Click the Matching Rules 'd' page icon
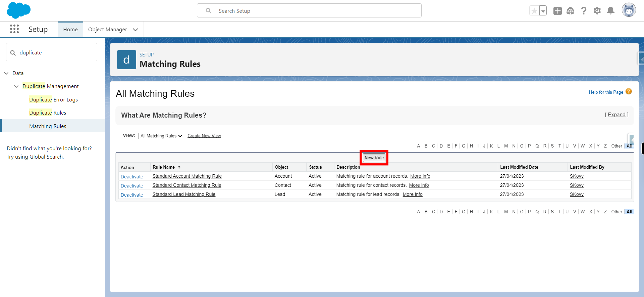 pyautogui.click(x=126, y=60)
